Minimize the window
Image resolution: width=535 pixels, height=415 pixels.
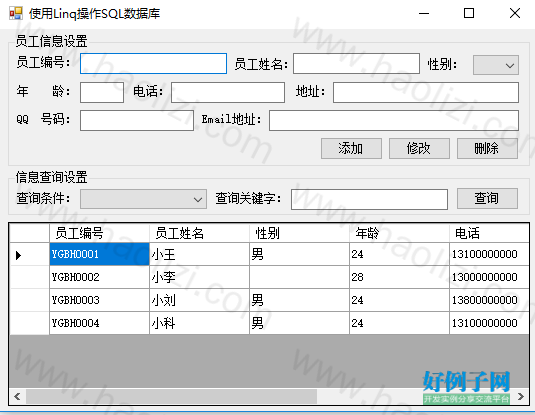[x=424, y=13]
